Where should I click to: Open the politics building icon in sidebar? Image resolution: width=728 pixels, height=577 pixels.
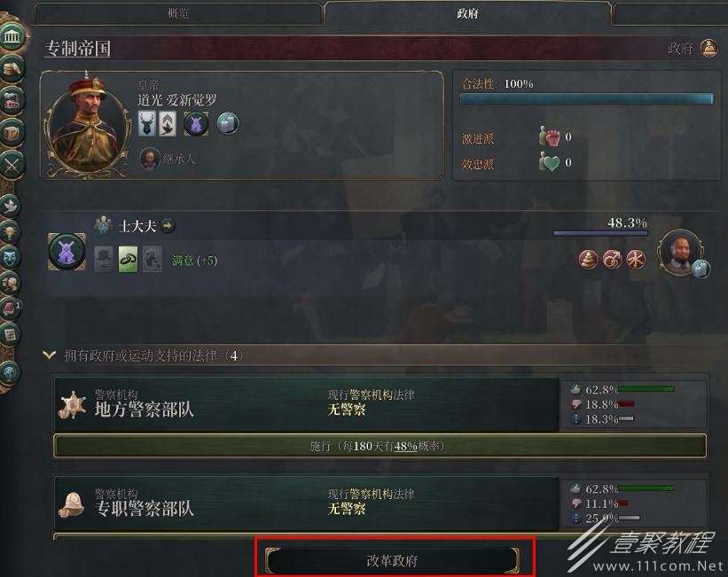tap(12, 36)
